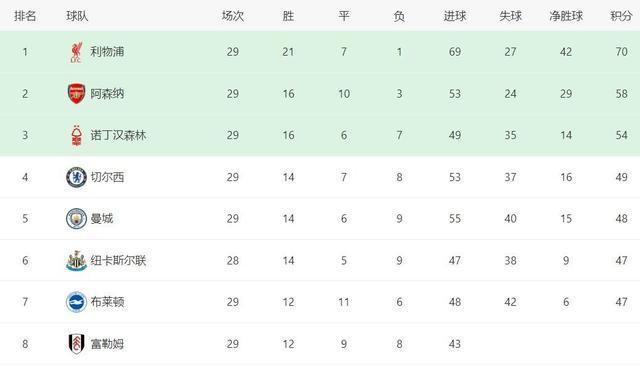640x367 pixels.
Task: Open the 利物浦 team name link
Action: [107, 52]
